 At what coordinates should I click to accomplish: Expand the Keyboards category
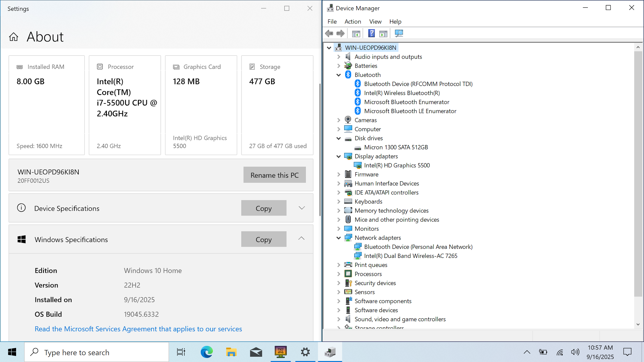click(x=339, y=202)
